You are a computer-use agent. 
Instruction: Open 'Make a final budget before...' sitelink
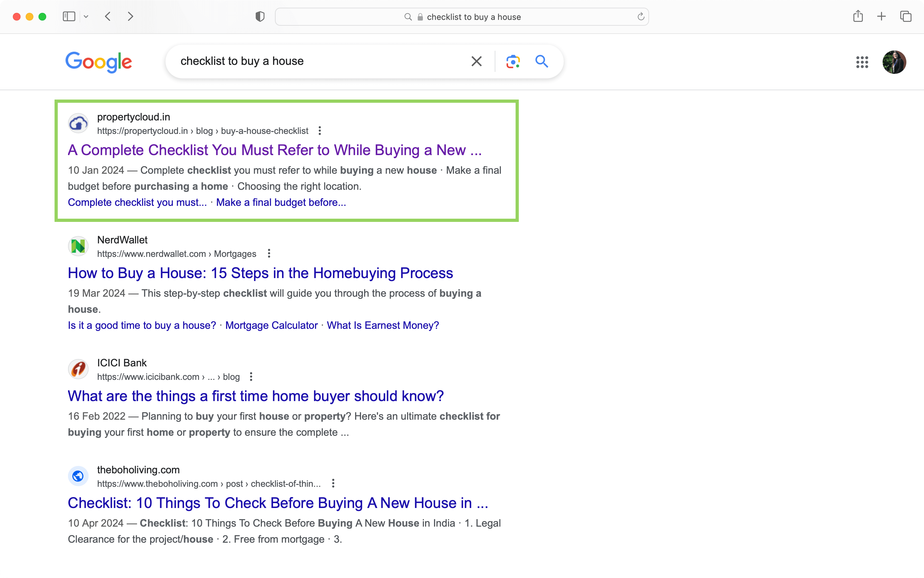point(281,202)
